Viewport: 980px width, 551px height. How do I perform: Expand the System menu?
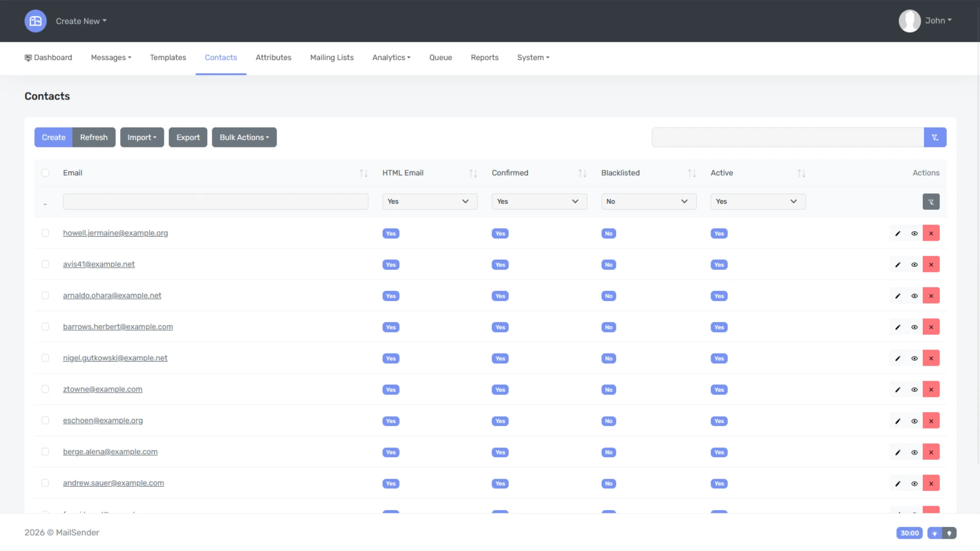tap(533, 58)
